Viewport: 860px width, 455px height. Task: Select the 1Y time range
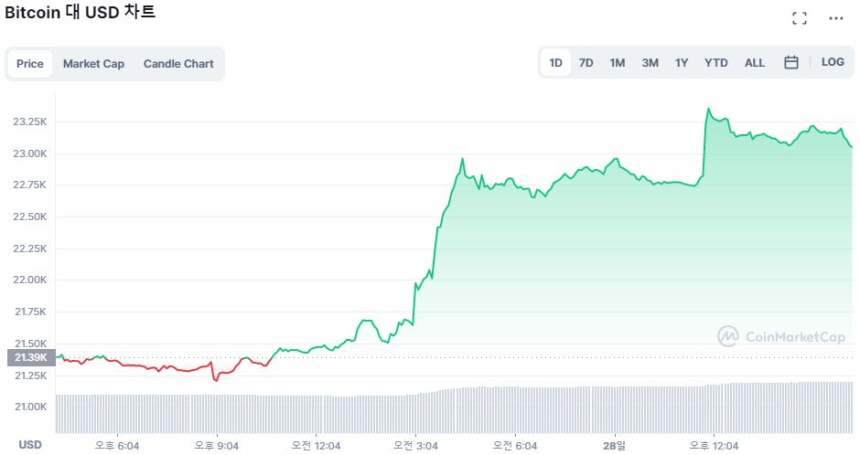click(681, 63)
